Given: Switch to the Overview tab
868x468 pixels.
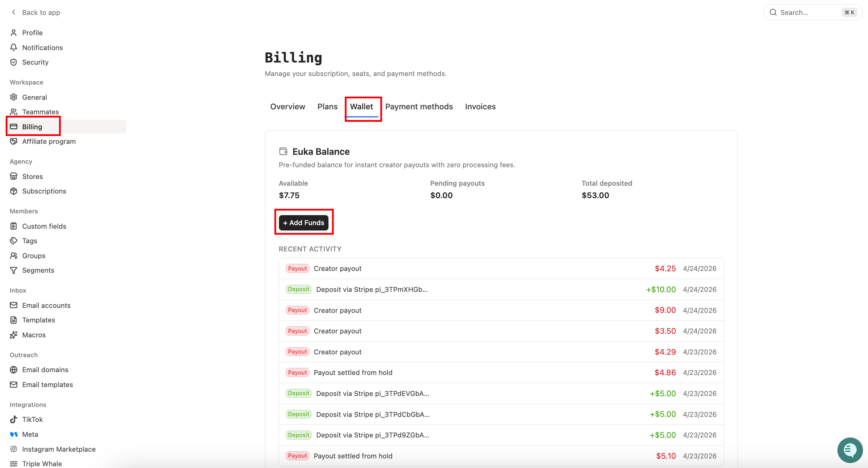Looking at the screenshot, I should pos(288,107).
